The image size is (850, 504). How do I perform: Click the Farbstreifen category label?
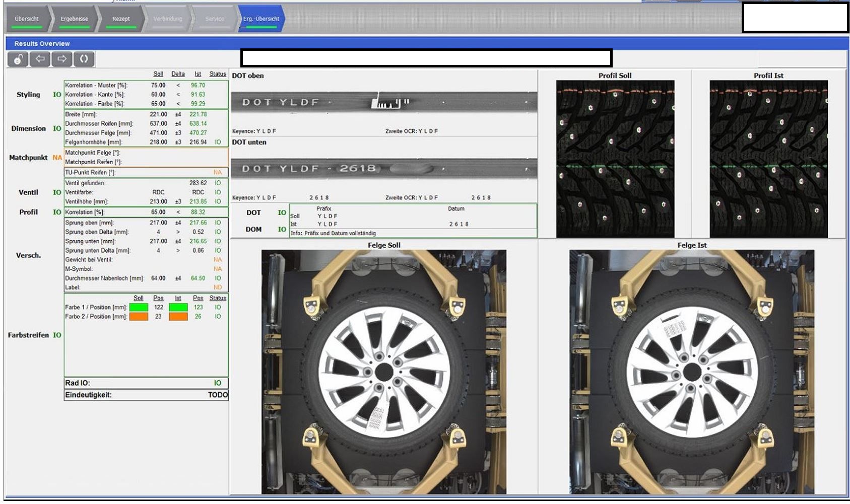[28, 335]
